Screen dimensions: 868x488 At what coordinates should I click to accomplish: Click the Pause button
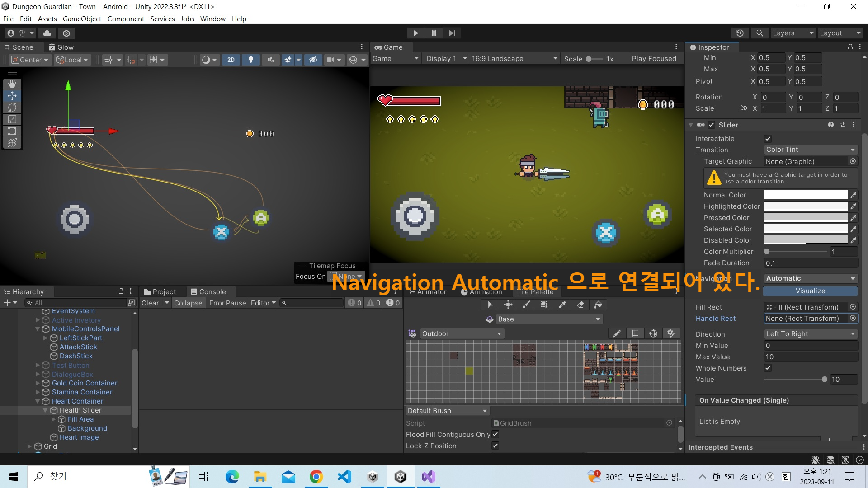pos(434,33)
